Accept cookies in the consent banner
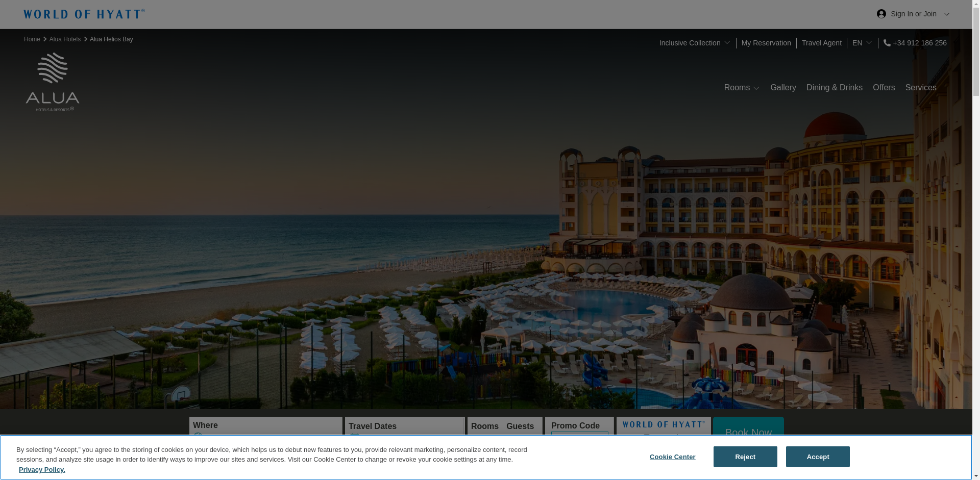Viewport: 980px width, 480px height. pyautogui.click(x=817, y=457)
